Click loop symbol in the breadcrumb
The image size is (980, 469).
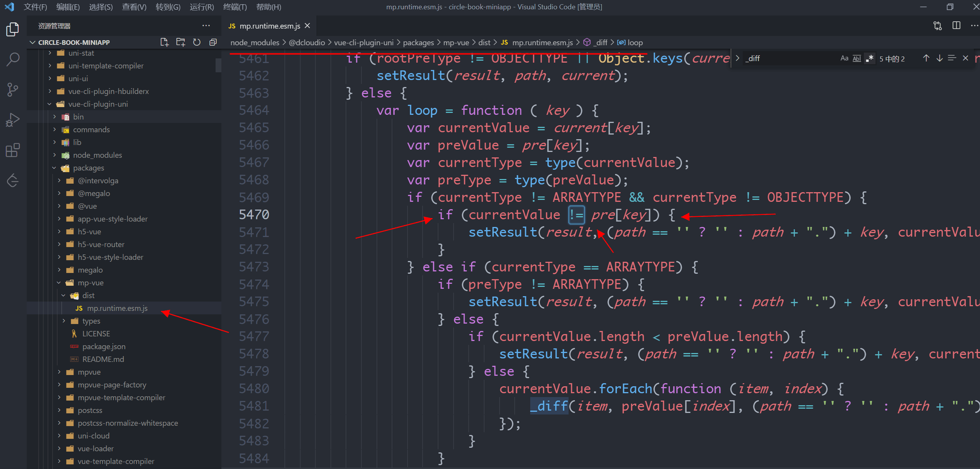[x=630, y=43]
